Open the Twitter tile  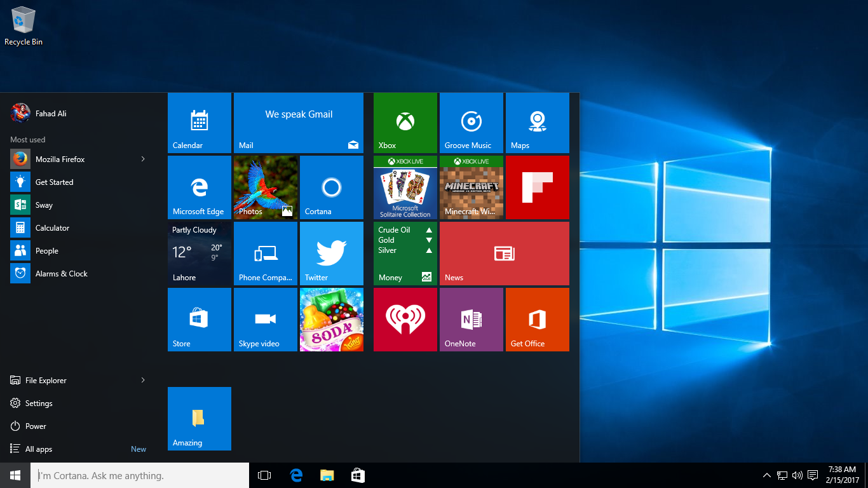coord(332,254)
